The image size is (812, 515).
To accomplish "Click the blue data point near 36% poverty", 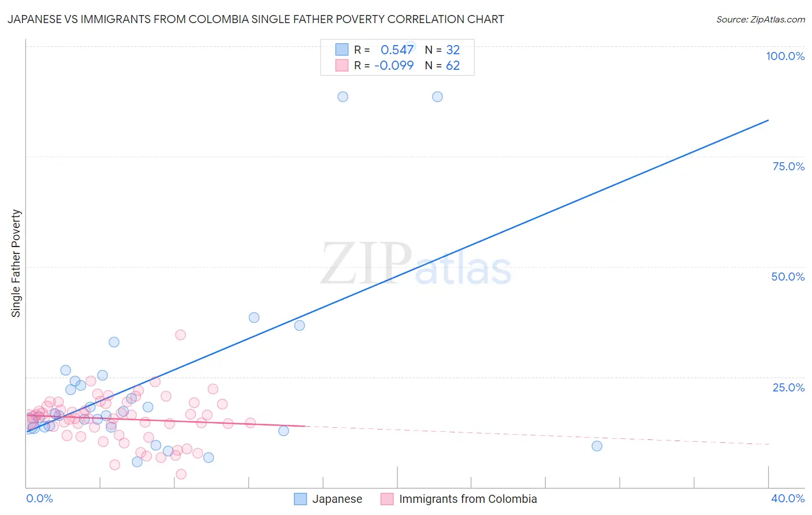I will pyautogui.click(x=299, y=326).
